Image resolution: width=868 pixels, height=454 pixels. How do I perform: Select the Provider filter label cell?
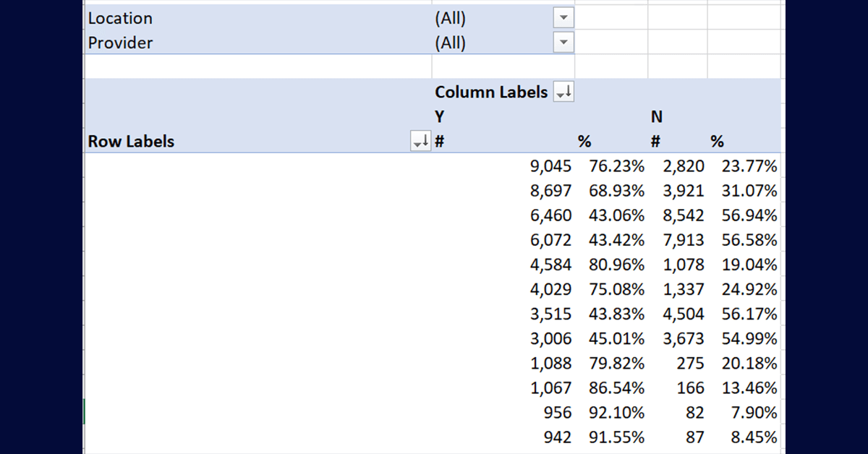click(258, 43)
